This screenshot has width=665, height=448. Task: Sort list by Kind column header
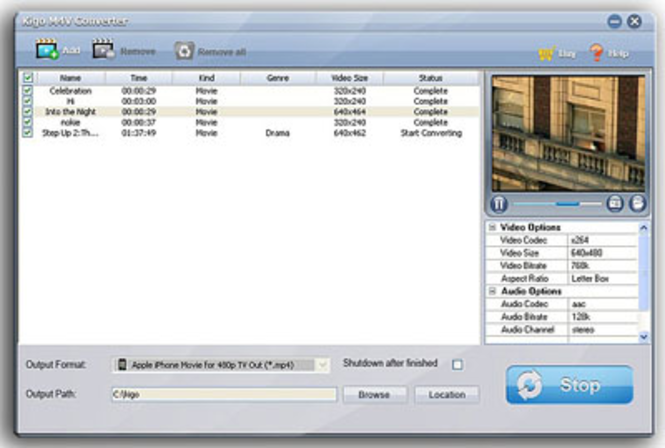pos(207,78)
